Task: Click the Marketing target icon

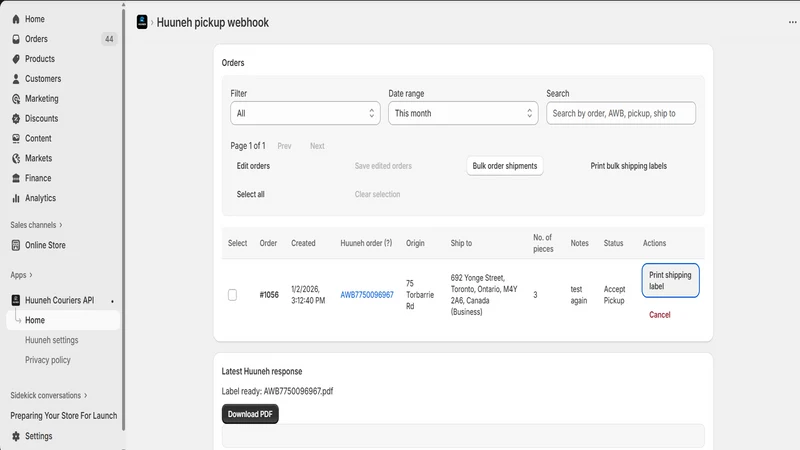Action: pyautogui.click(x=16, y=99)
